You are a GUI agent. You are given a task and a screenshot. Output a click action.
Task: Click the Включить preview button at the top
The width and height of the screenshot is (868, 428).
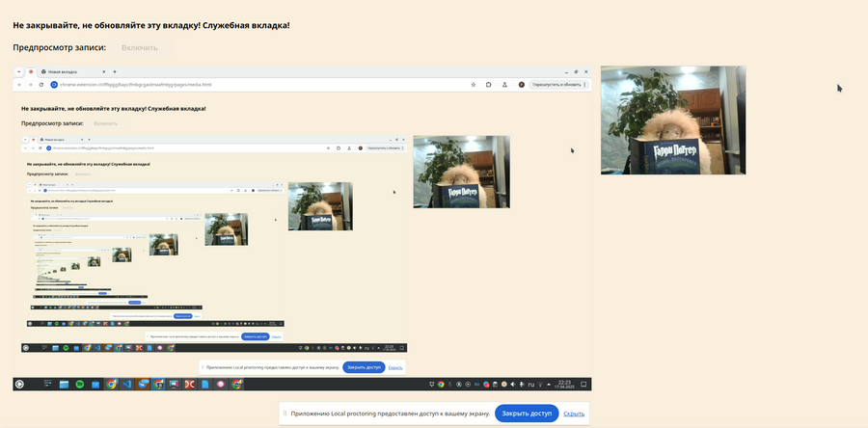pos(140,47)
